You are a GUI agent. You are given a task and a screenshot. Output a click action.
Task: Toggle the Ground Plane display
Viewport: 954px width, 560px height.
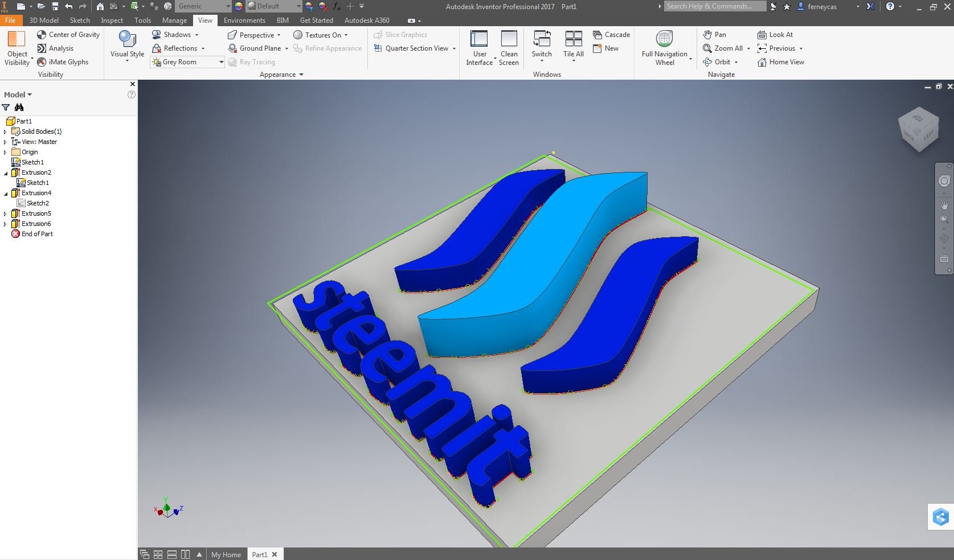[255, 48]
